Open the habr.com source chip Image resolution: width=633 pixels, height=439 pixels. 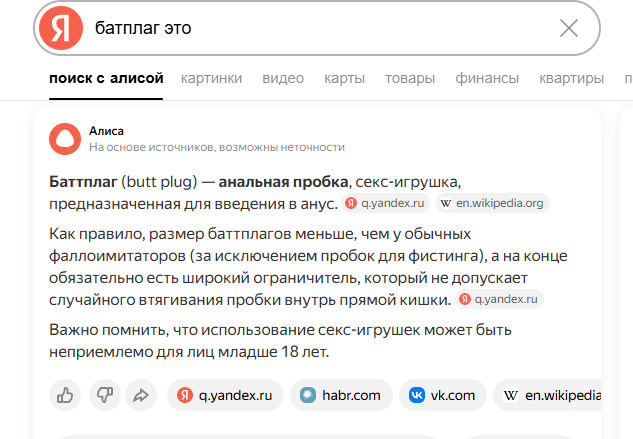(340, 395)
